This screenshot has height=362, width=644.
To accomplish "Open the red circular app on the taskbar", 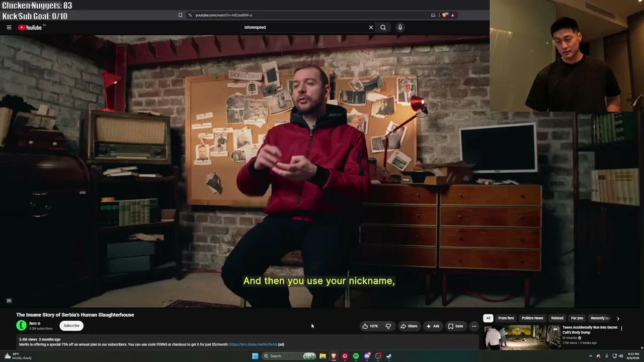I will tap(345, 356).
